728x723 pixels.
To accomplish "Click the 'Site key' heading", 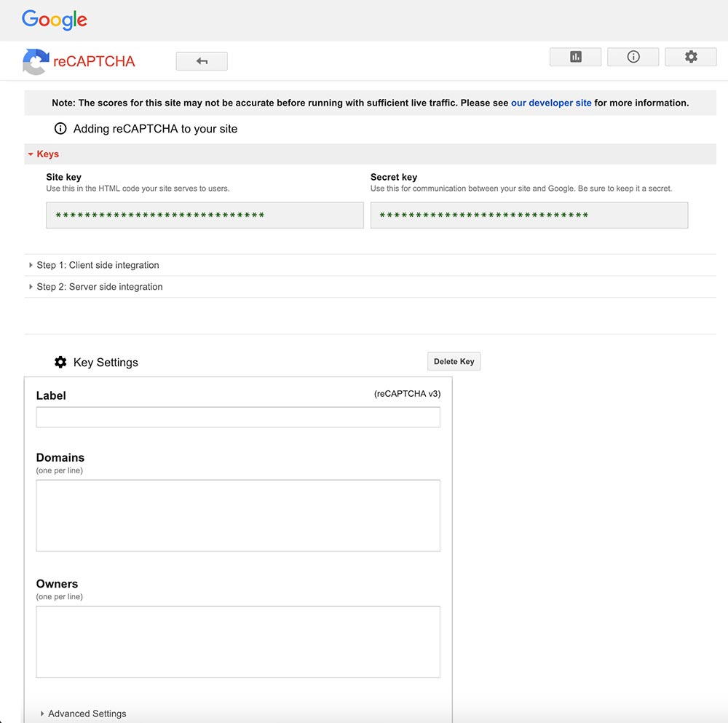I will tap(63, 177).
